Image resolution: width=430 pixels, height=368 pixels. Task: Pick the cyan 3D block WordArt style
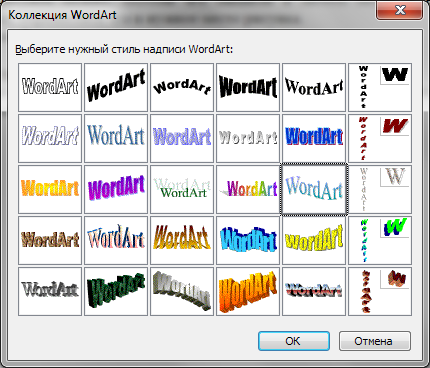tap(248, 240)
